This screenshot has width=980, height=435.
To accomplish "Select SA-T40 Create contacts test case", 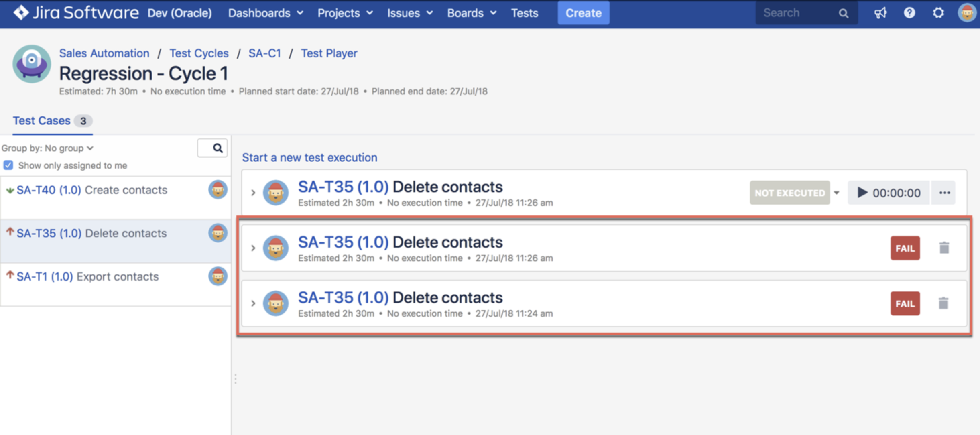I will 91,190.
